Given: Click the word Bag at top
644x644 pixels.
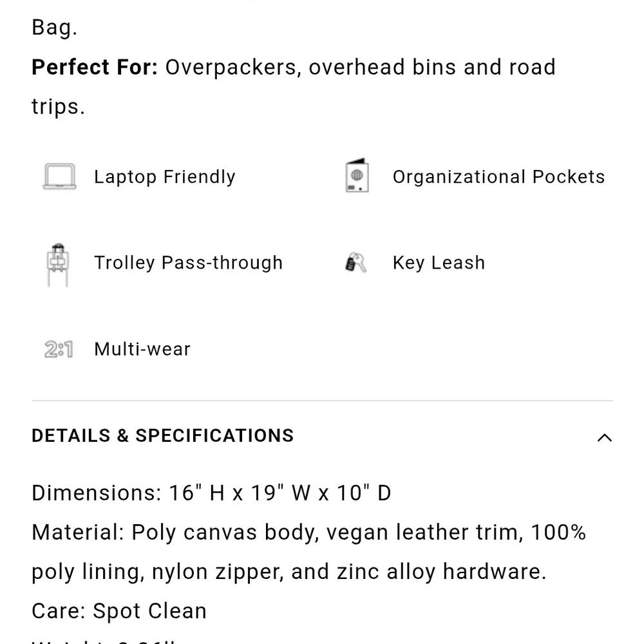Looking at the screenshot, I should click(54, 28).
